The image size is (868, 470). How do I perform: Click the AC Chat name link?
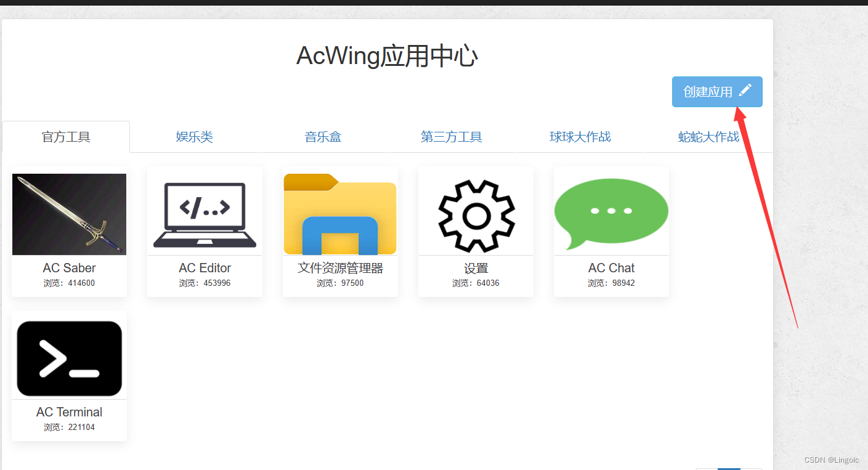pyautogui.click(x=611, y=267)
